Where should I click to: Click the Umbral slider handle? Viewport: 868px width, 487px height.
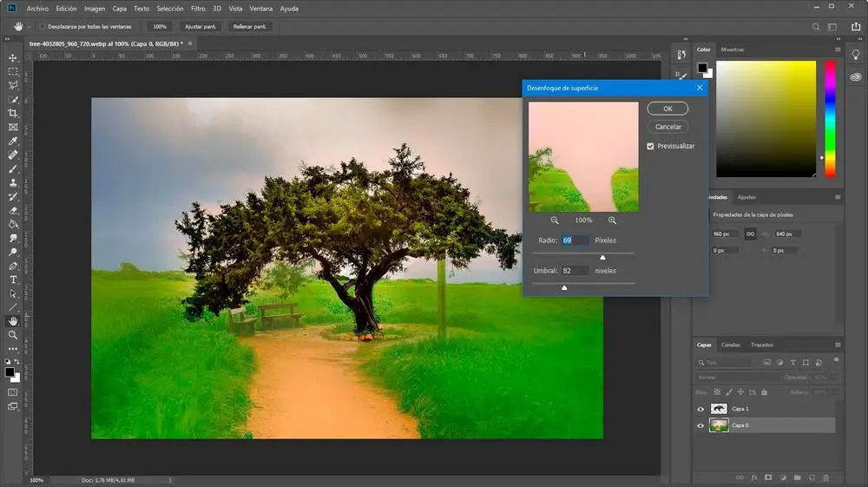click(564, 287)
